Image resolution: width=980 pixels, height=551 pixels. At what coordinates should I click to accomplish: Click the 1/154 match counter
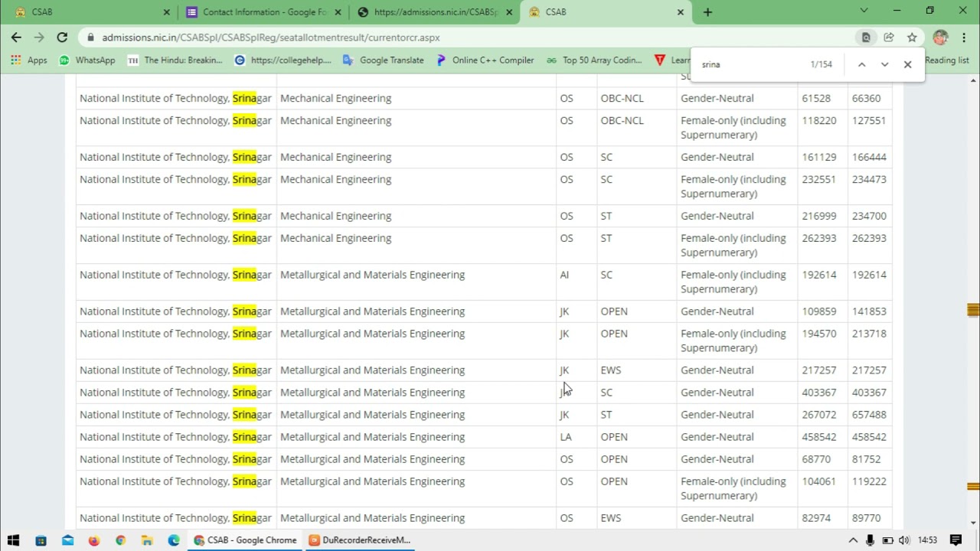coord(821,64)
